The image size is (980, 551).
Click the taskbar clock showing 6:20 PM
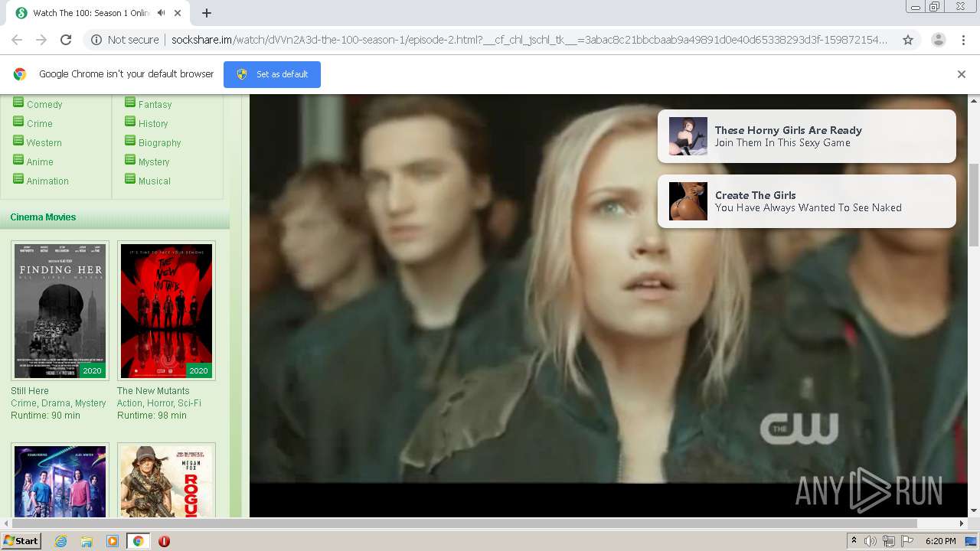coord(940,541)
